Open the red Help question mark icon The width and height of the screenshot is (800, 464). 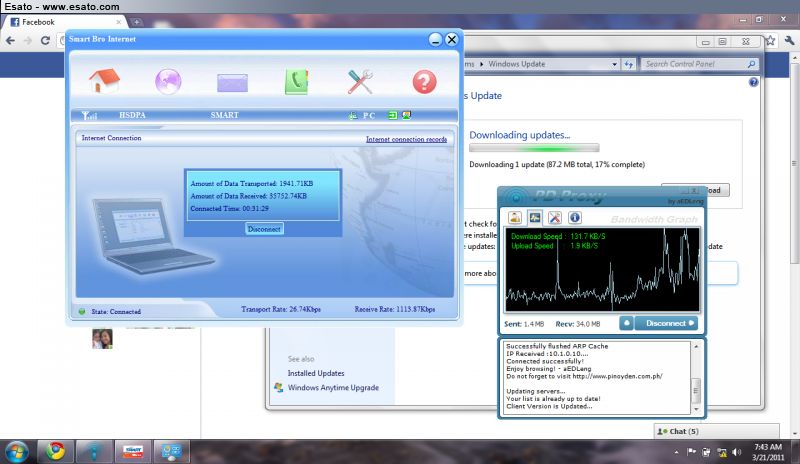pyautogui.click(x=424, y=82)
